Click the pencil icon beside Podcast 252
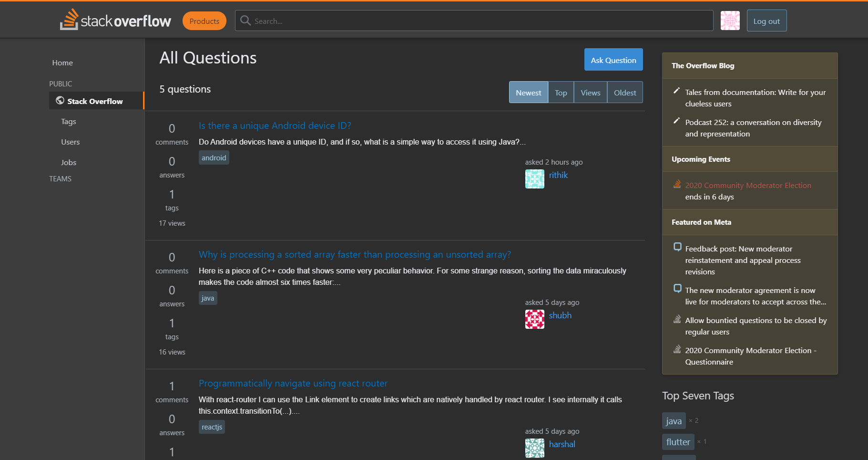 click(x=676, y=121)
